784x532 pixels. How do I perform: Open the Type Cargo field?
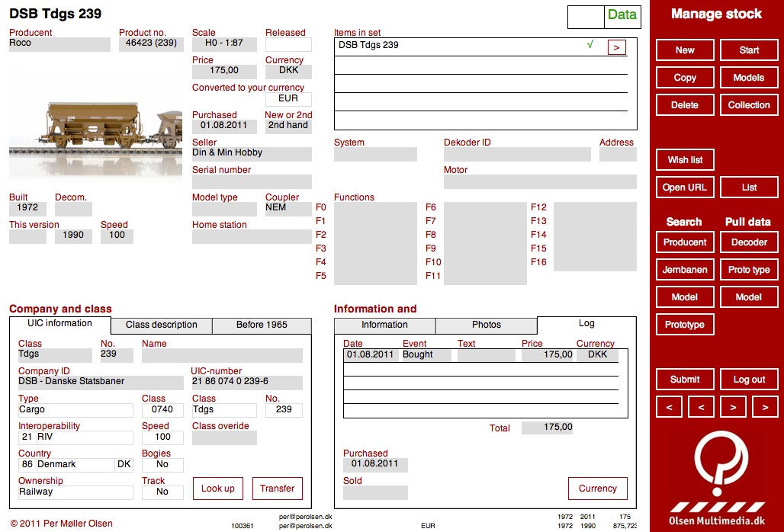76,410
